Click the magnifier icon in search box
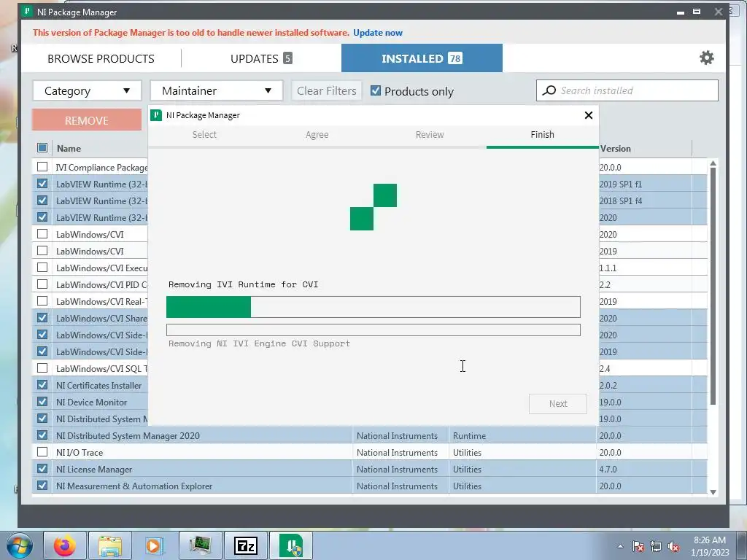Viewport: 747px width, 560px height. [549, 90]
